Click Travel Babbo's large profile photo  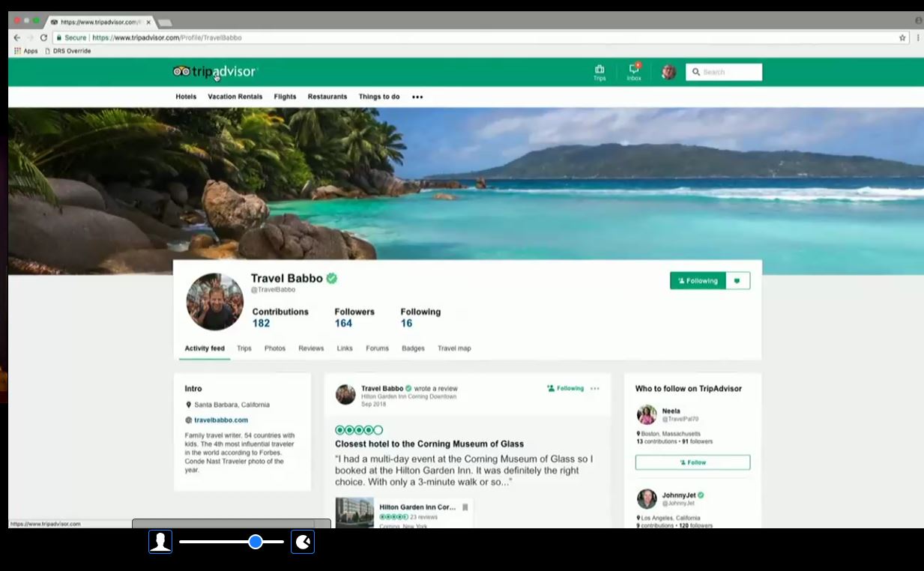coord(215,301)
